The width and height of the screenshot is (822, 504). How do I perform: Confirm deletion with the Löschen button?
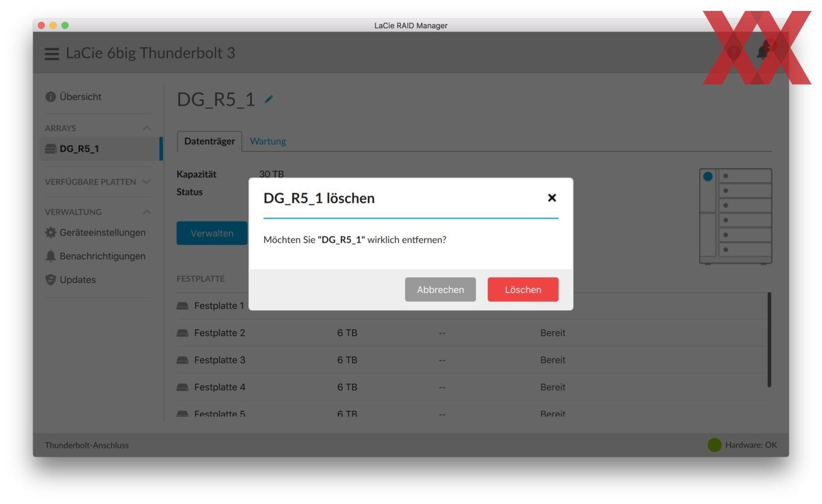point(523,289)
